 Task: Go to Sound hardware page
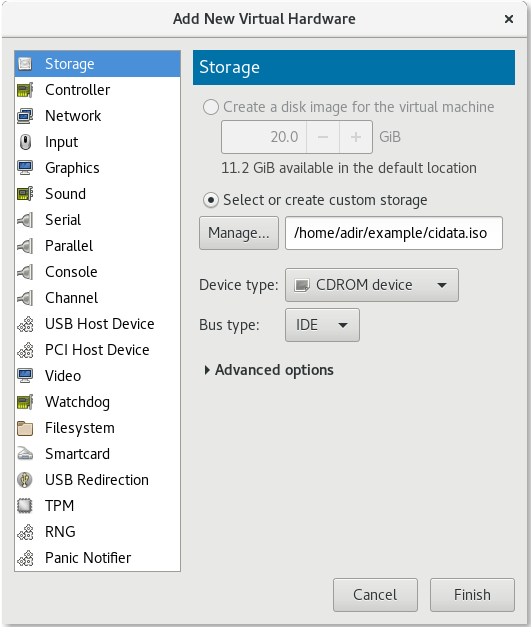point(98,194)
